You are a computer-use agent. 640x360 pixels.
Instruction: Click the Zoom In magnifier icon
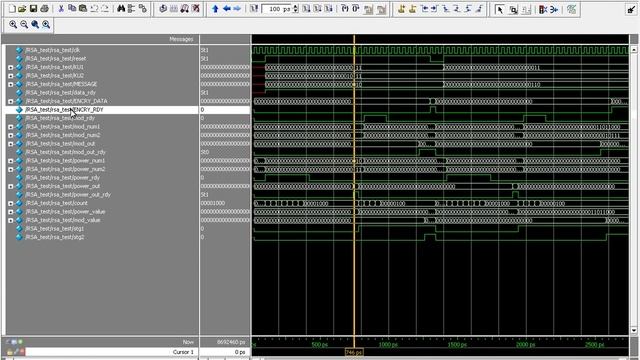(13, 24)
